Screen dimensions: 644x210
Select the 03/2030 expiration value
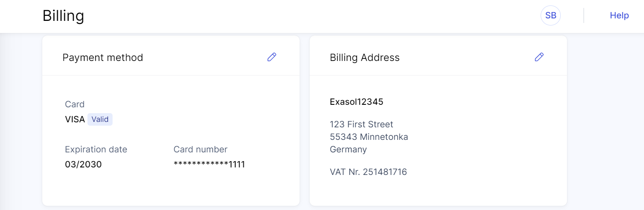click(83, 164)
